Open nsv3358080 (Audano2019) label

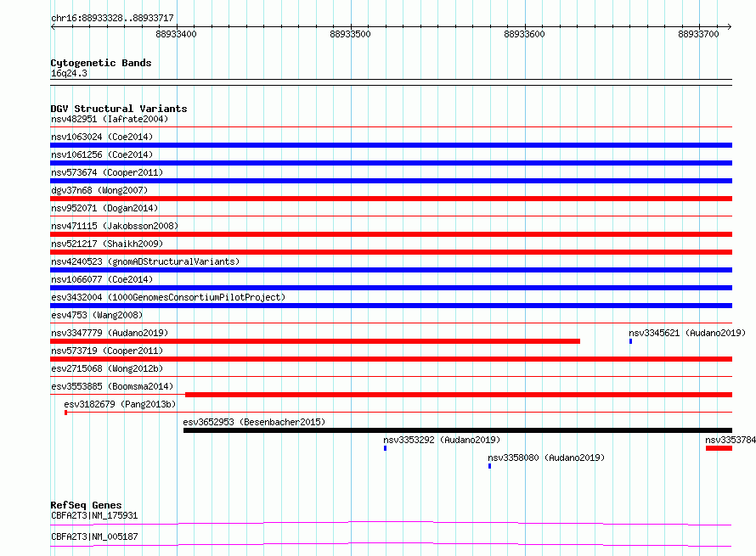pos(546,458)
